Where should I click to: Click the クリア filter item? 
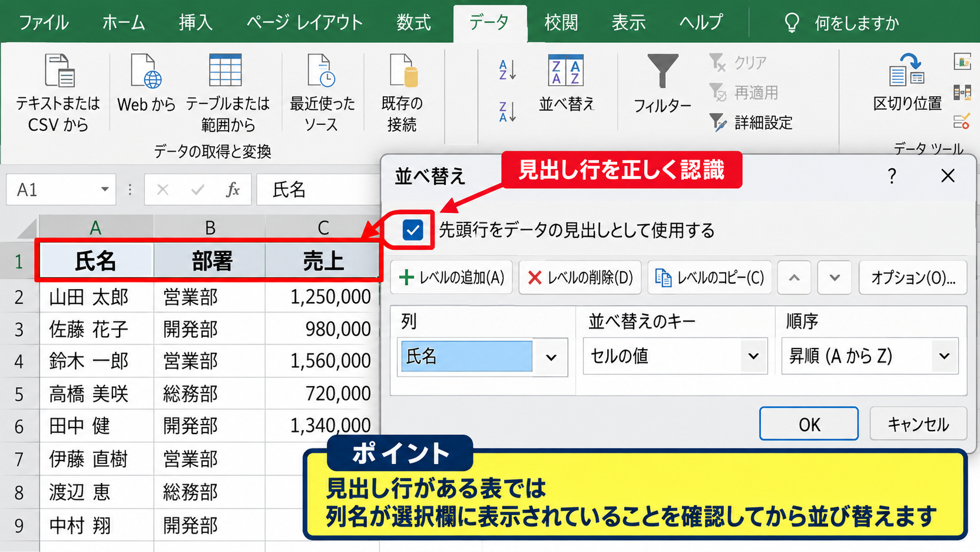point(738,62)
